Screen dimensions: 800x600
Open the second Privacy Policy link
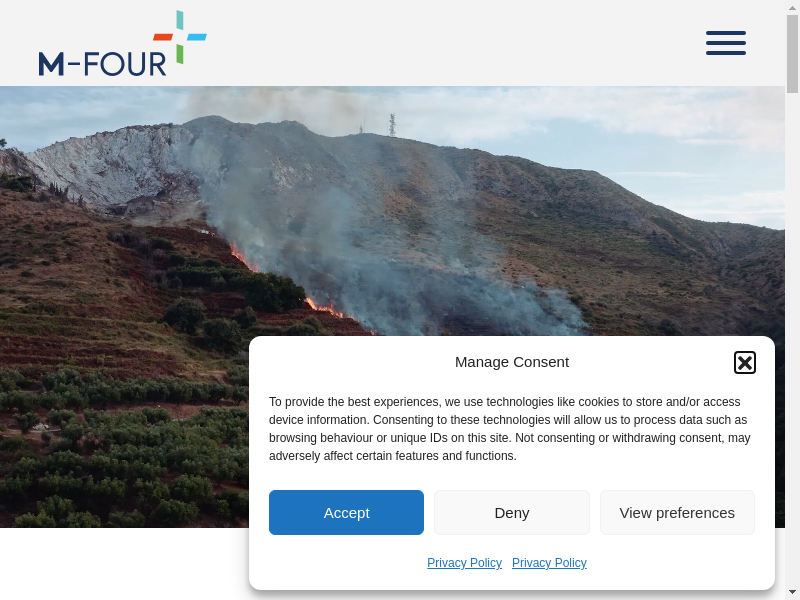point(549,563)
